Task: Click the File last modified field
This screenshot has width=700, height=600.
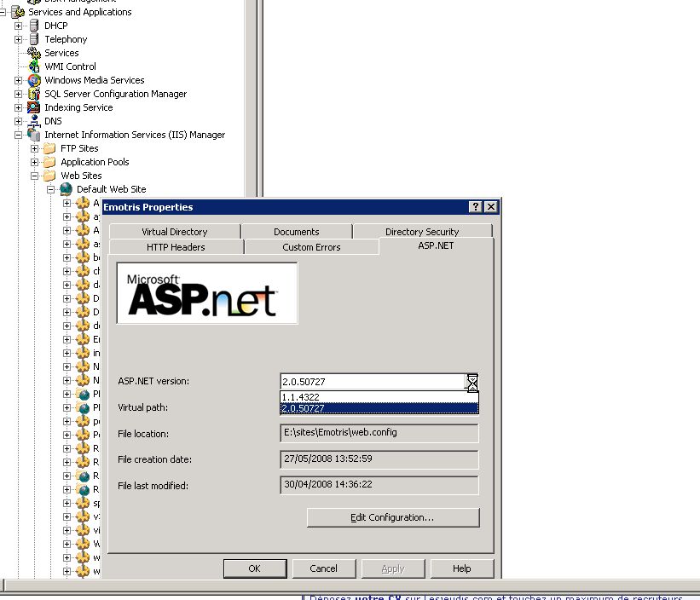Action: [379, 485]
